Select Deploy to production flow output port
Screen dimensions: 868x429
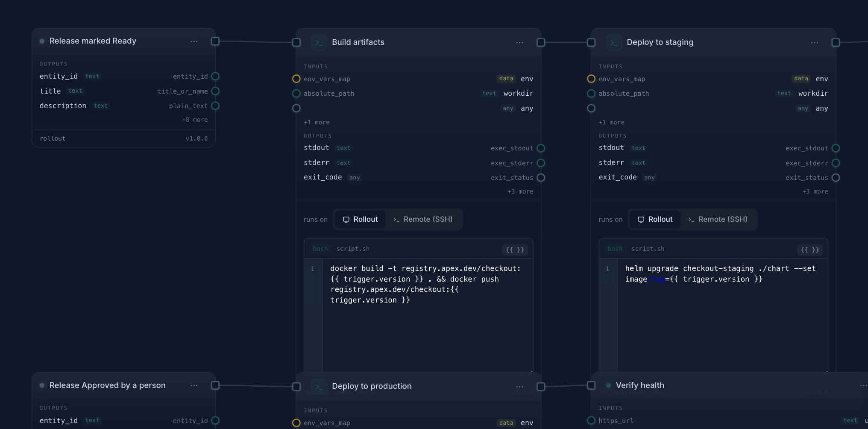pos(541,387)
